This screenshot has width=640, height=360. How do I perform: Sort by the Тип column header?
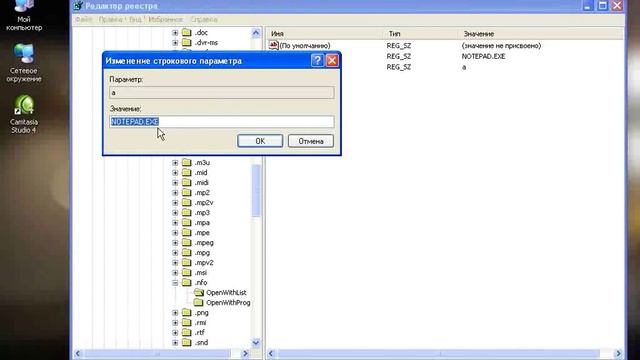pos(420,33)
